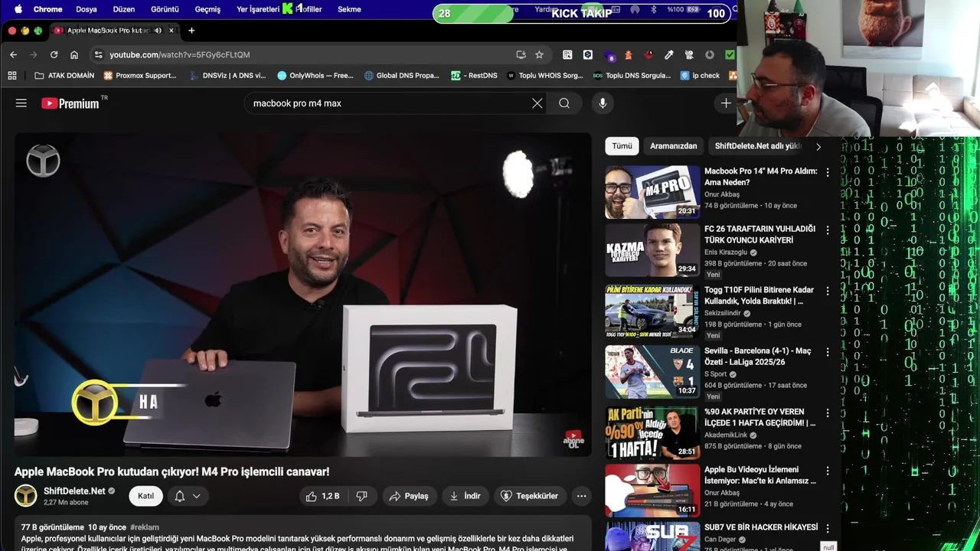Screen dimensions: 980x551
Task: Go to YouTube Premium home logo
Action: [x=70, y=103]
